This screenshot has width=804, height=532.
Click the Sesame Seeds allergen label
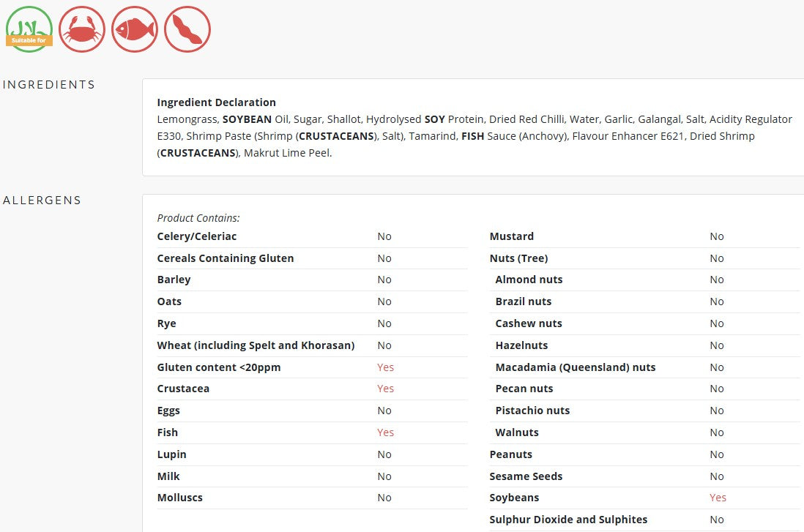point(526,476)
